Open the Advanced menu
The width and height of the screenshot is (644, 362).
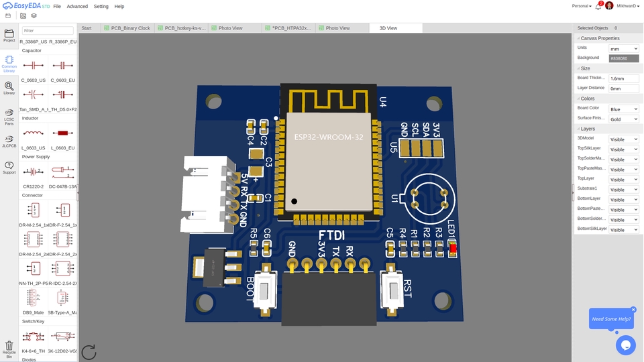77,6
